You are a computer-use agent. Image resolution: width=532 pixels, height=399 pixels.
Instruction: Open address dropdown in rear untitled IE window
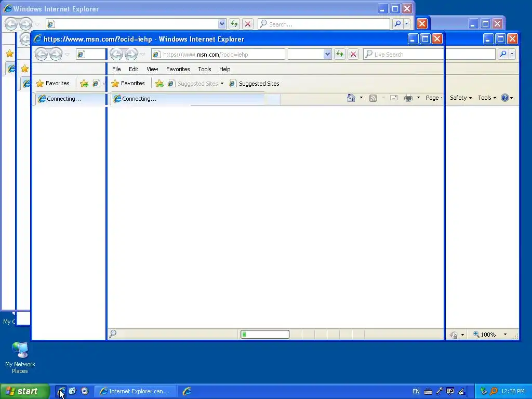[x=221, y=24]
